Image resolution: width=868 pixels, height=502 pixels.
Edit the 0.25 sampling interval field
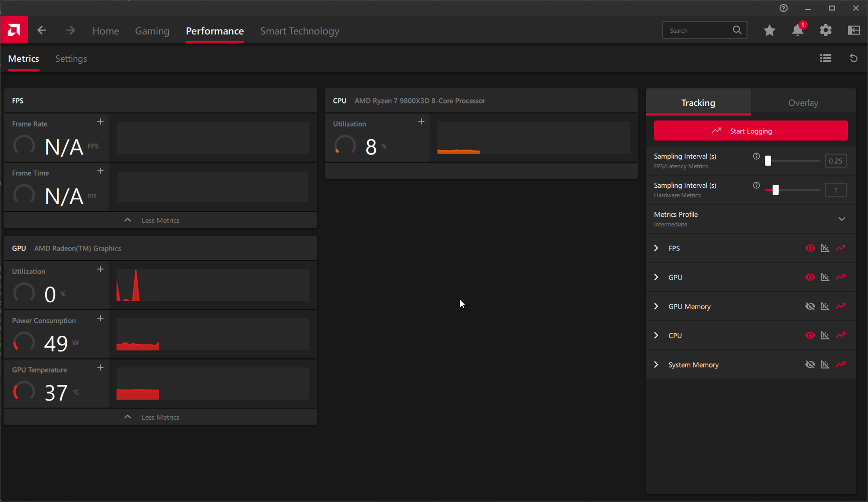click(836, 161)
